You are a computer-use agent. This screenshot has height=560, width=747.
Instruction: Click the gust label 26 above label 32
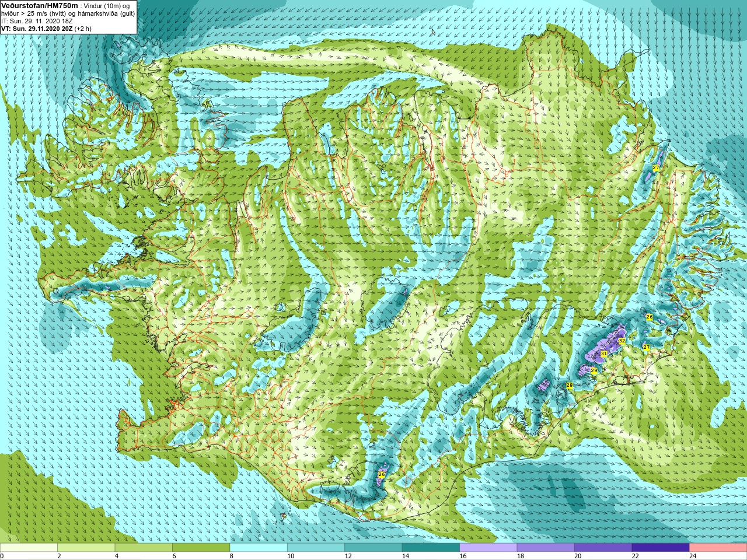(x=650, y=317)
